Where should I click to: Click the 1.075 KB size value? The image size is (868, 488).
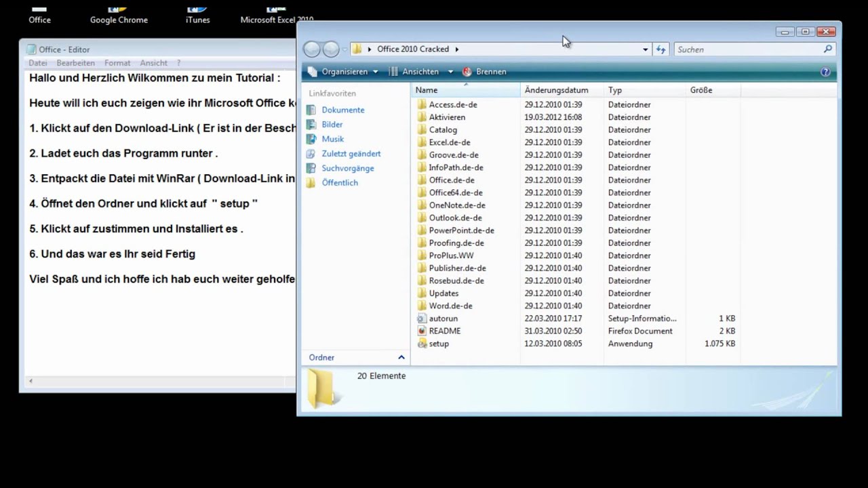720,344
